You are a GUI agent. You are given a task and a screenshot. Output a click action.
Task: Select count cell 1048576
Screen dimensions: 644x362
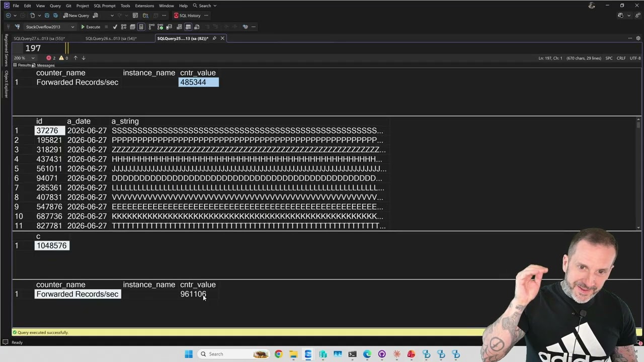point(52,245)
